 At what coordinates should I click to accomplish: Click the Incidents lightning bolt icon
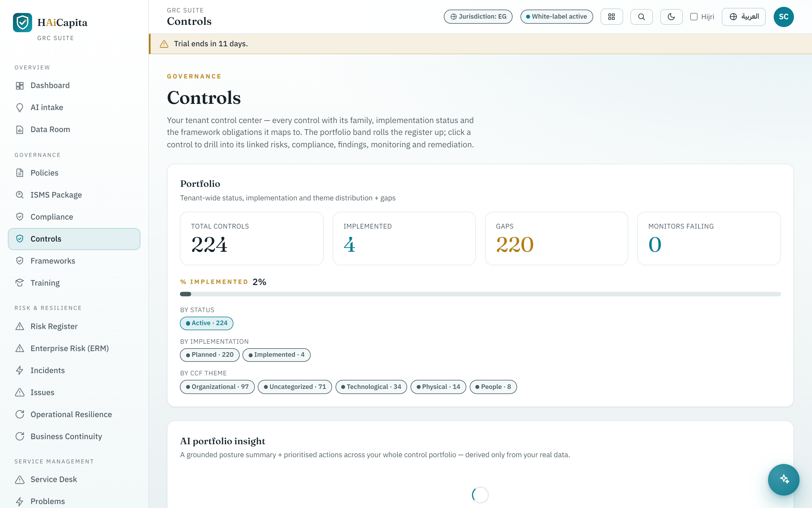point(20,371)
